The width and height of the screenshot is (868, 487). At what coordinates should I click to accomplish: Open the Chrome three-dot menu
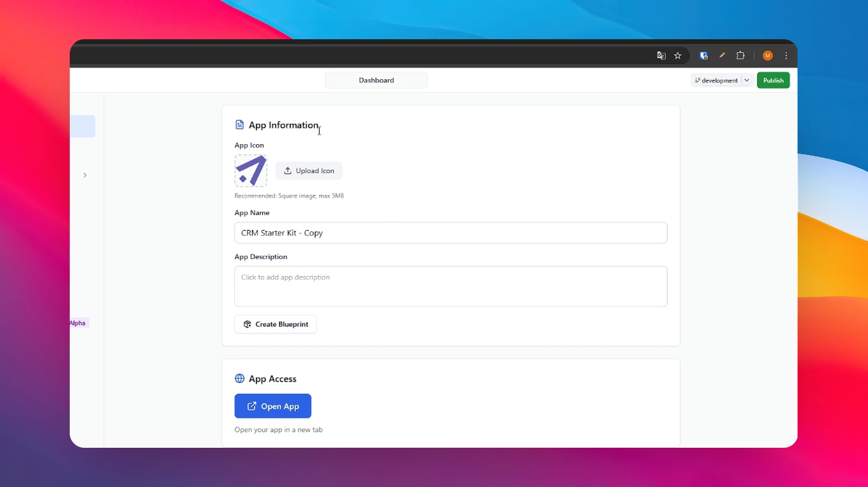786,56
